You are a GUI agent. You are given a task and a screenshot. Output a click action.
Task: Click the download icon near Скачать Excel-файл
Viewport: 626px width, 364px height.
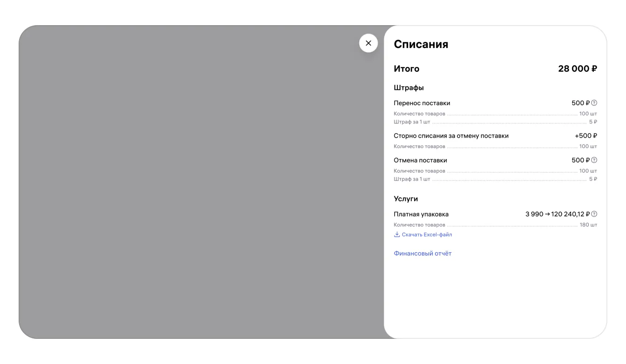click(397, 235)
